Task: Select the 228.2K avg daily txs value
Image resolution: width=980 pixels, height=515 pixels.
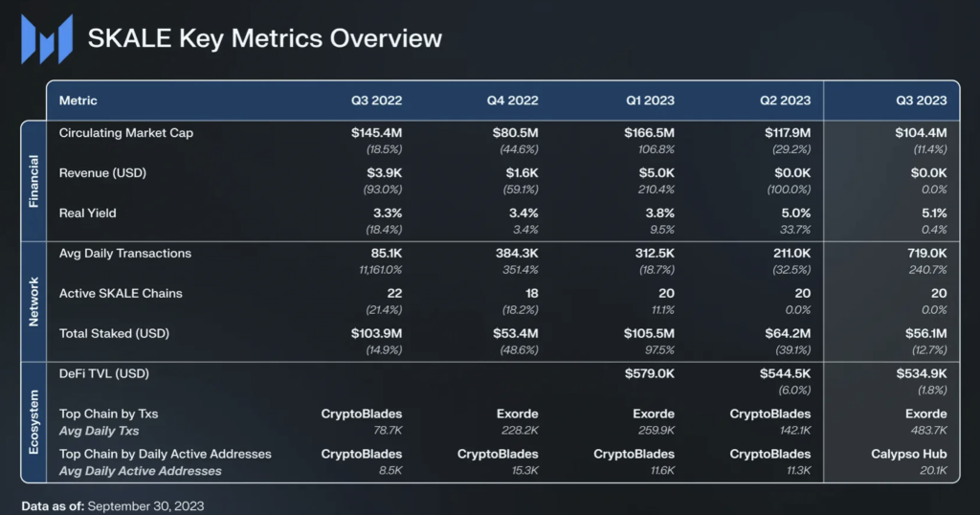Action: (520, 431)
